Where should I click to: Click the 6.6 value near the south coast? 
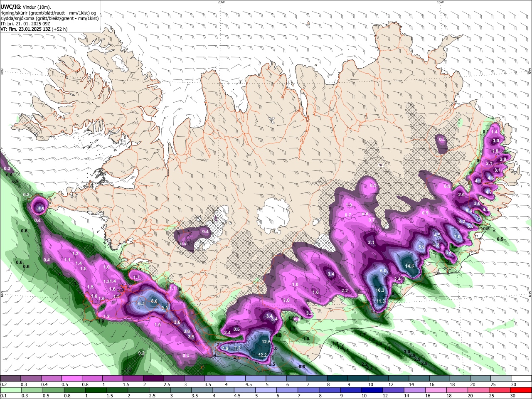(302, 367)
